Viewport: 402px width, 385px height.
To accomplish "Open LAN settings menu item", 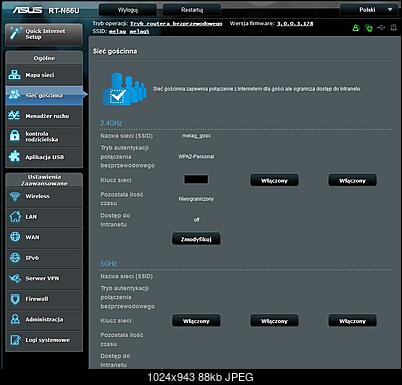I will 44,217.
